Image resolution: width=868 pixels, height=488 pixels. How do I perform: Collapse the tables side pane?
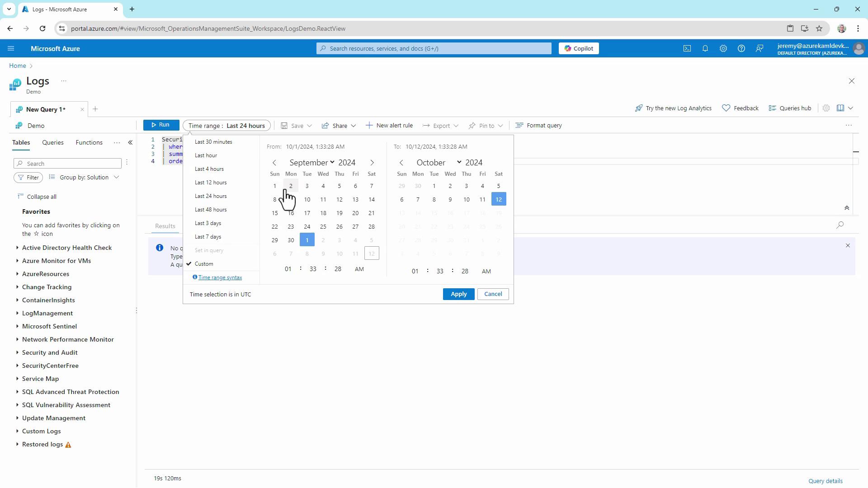point(130,143)
